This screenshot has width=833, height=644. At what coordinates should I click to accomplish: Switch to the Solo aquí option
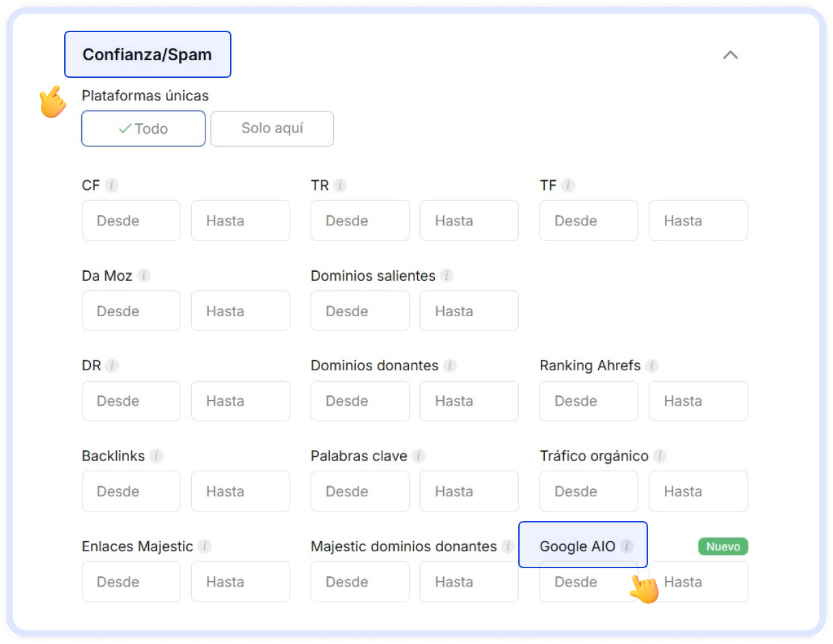pyautogui.click(x=272, y=128)
